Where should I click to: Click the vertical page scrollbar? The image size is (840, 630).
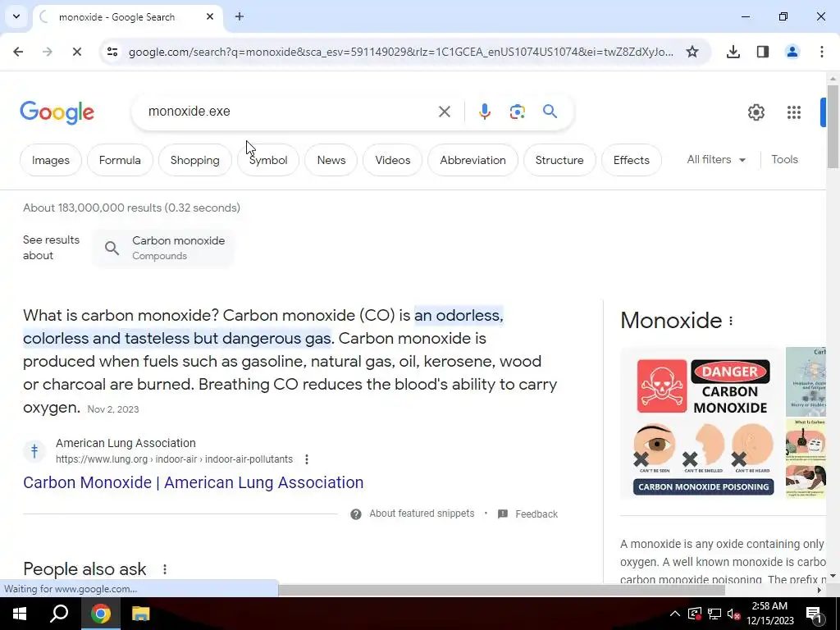pyautogui.click(x=833, y=126)
